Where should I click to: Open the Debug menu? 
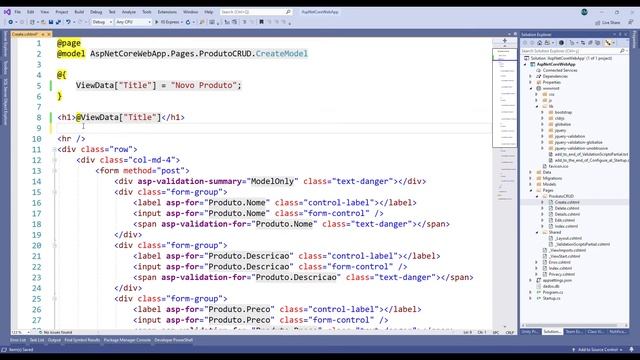(x=96, y=12)
